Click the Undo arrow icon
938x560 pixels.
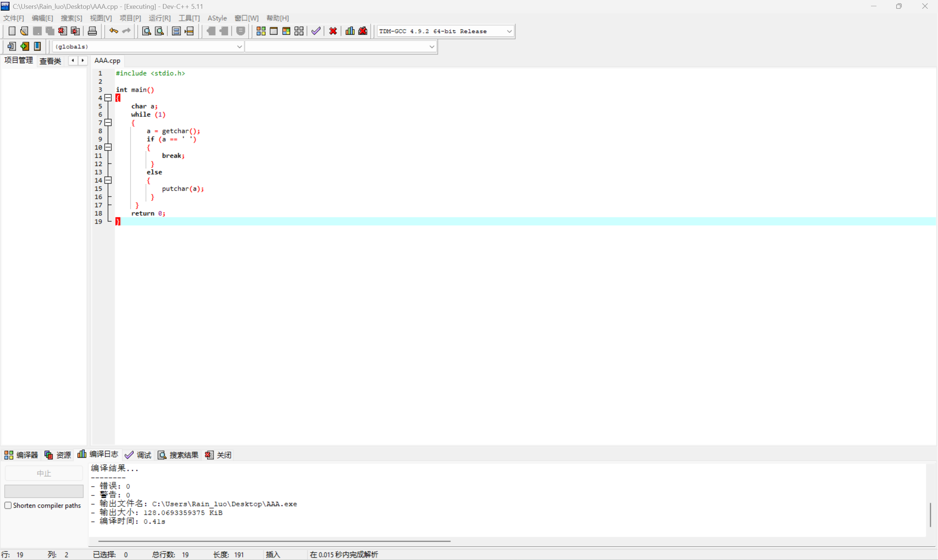113,31
